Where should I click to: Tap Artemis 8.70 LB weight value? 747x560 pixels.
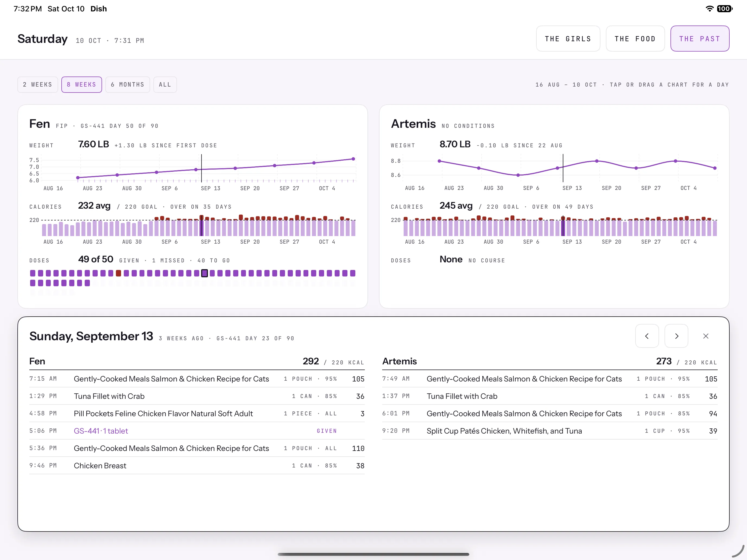[455, 144]
